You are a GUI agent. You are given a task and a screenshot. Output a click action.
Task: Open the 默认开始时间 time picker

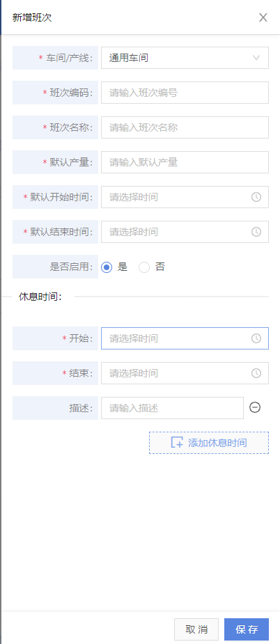(x=185, y=197)
